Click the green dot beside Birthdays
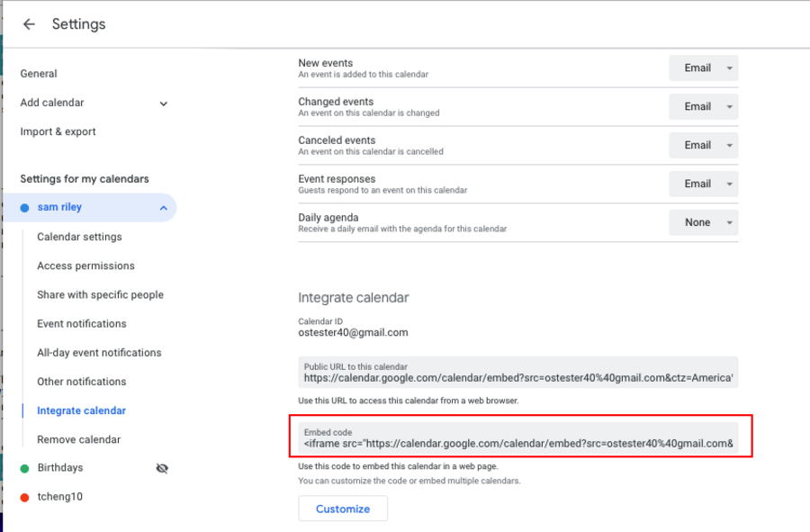Screen dimensions: 810x532 point(25,468)
